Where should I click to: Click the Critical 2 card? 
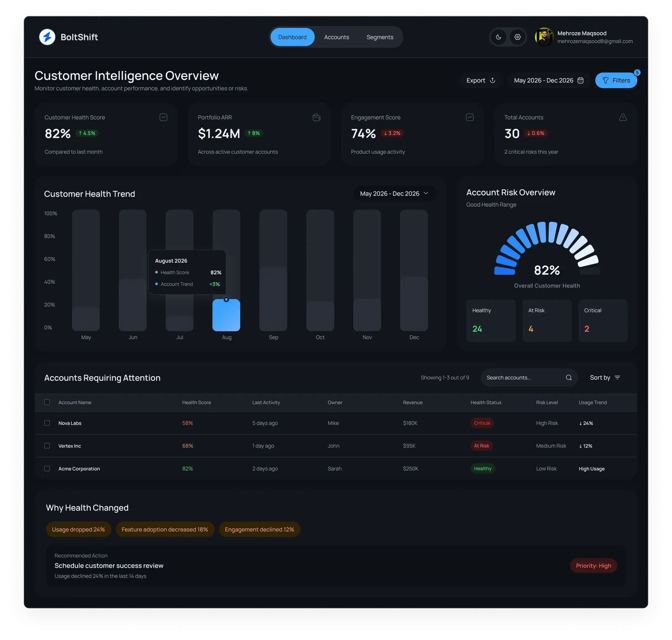tap(603, 321)
